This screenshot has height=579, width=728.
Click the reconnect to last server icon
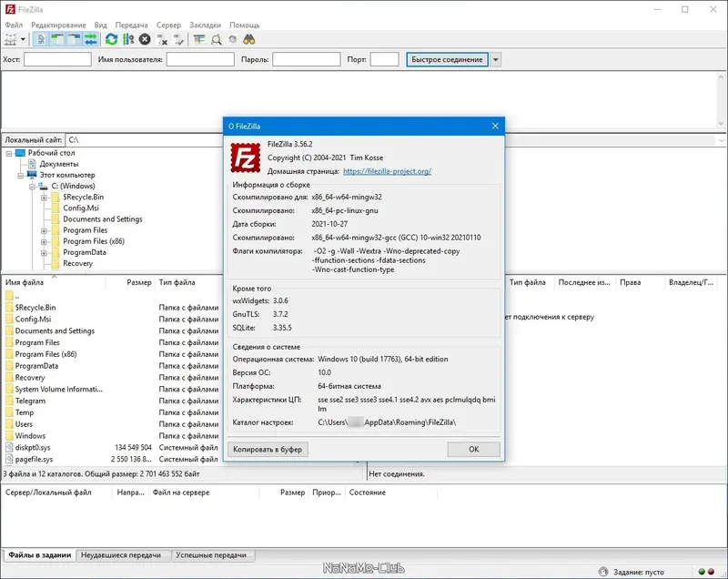[x=178, y=40]
